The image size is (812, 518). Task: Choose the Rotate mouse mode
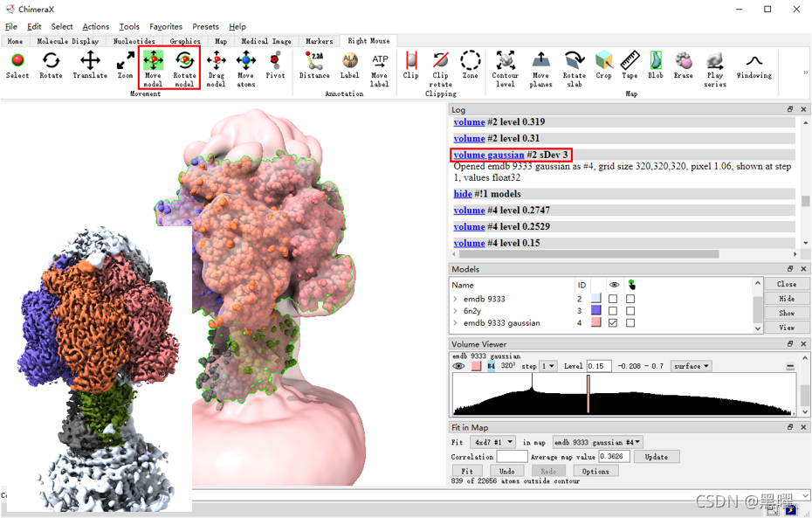(51, 66)
